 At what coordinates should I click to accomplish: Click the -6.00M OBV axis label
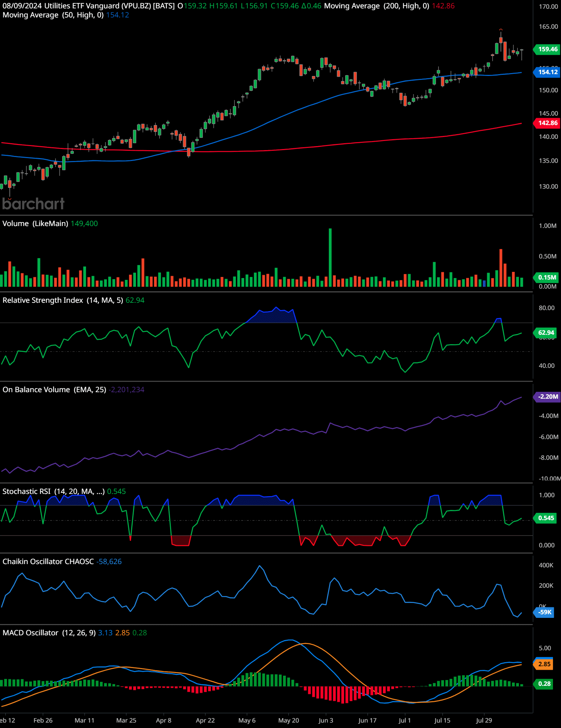549,437
